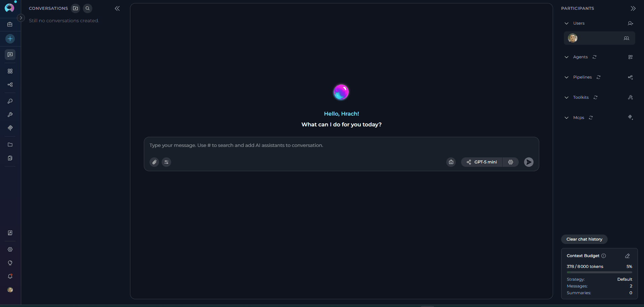The height and width of the screenshot is (307, 644).
Task: Click the Clear chat history button
Action: [x=584, y=239]
